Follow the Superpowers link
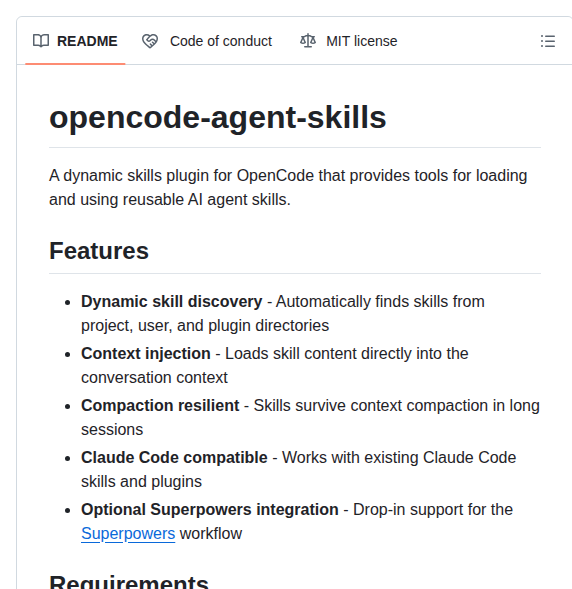572x589 pixels. (128, 533)
